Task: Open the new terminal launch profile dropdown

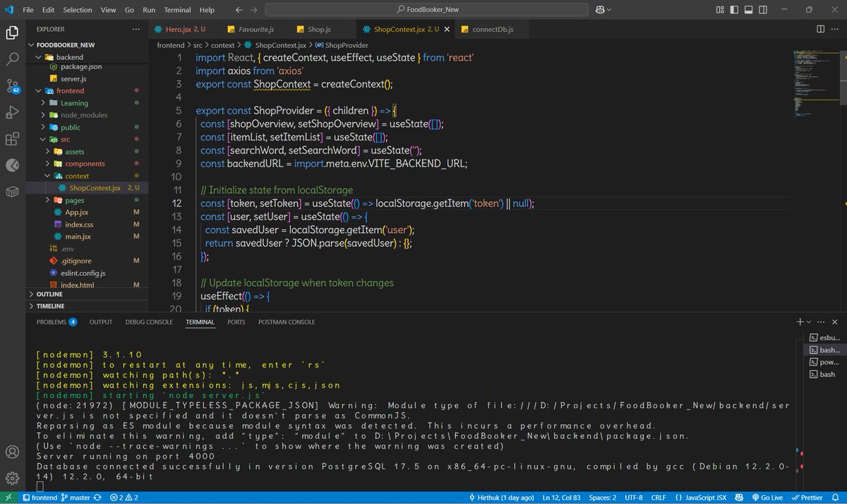Action: point(808,321)
